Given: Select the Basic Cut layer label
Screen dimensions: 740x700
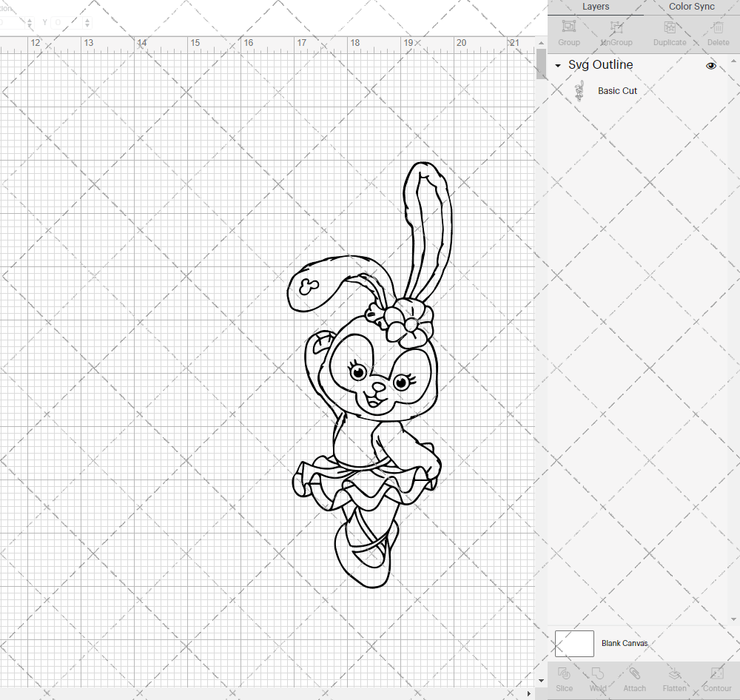Looking at the screenshot, I should point(617,91).
